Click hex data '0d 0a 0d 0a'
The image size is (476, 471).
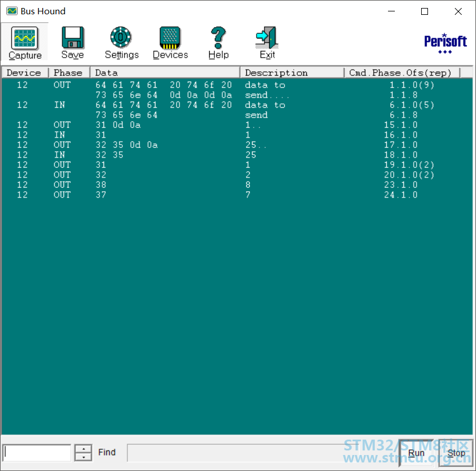click(201, 95)
